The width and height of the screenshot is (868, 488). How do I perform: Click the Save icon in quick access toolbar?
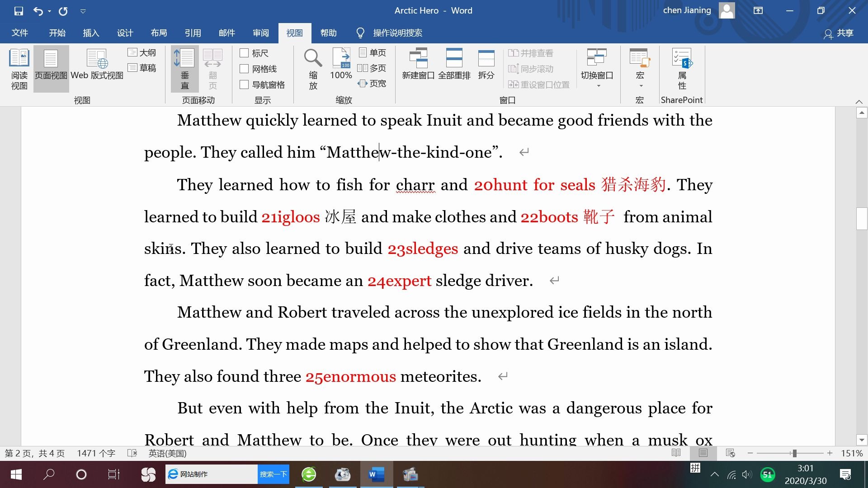coord(19,11)
